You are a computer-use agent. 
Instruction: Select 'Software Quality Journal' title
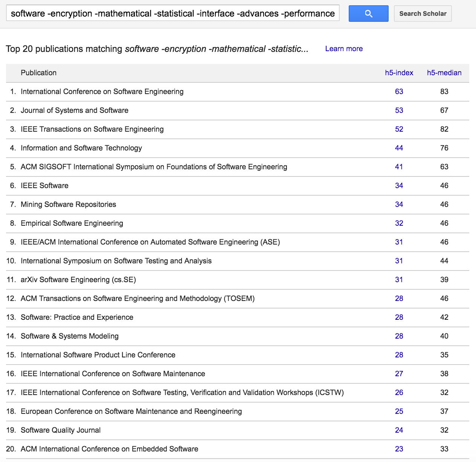(61, 430)
